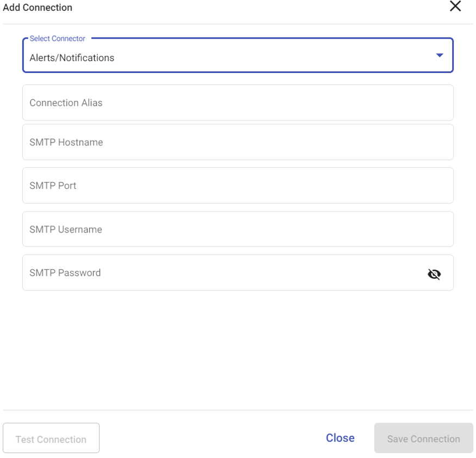This screenshot has height=458, width=476.
Task: Click the SMTP Username placeholder text
Action: (66, 229)
